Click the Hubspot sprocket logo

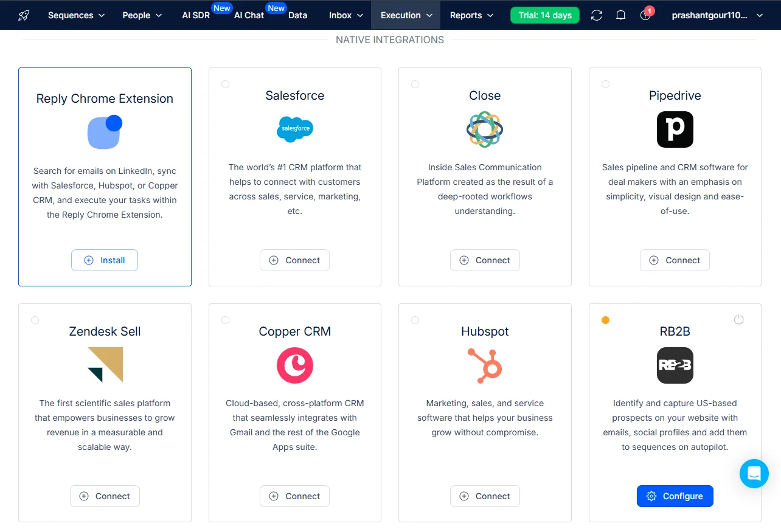pyautogui.click(x=485, y=365)
